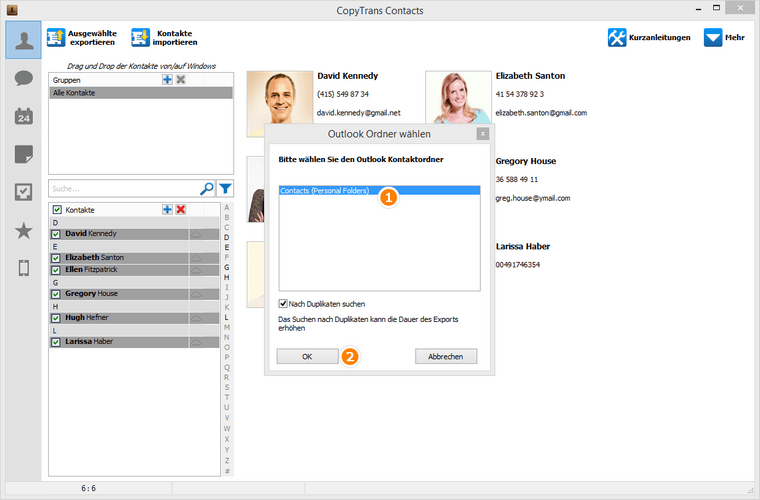Image resolution: width=760 pixels, height=500 pixels.
Task: Click phone number 00491746354
Action: point(517,265)
